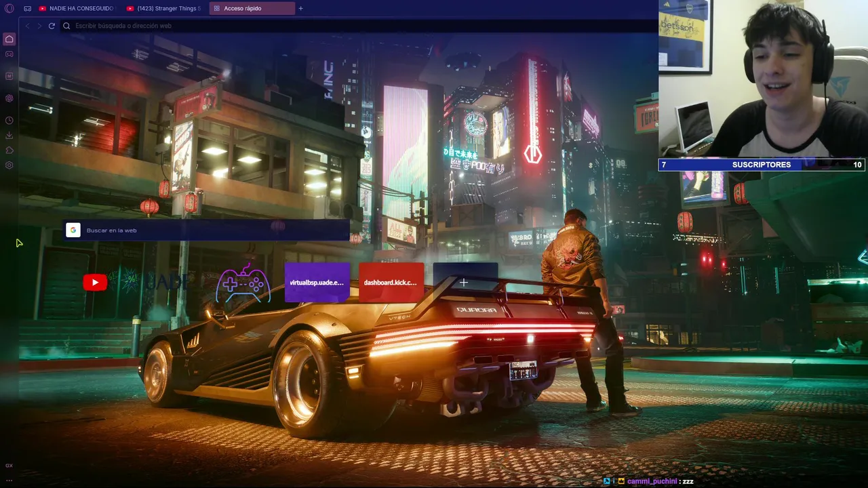
Task: Open the UADE speed dial tile
Action: [x=168, y=283]
